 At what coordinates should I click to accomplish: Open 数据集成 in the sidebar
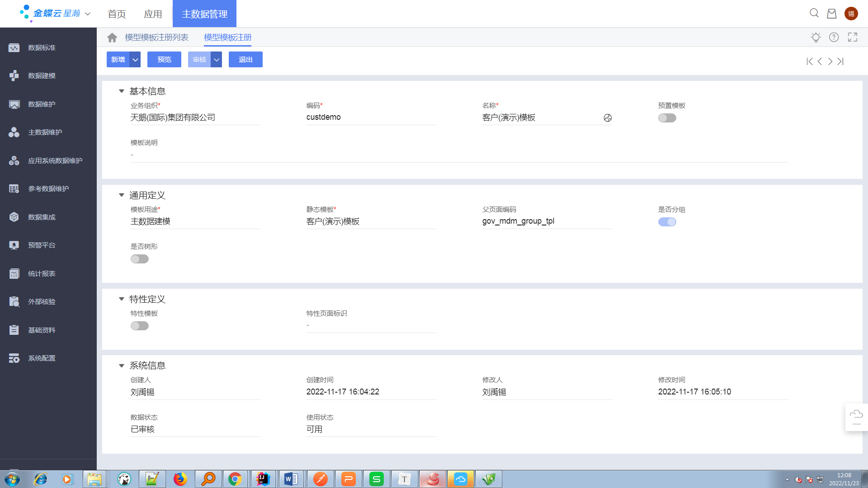coord(42,217)
